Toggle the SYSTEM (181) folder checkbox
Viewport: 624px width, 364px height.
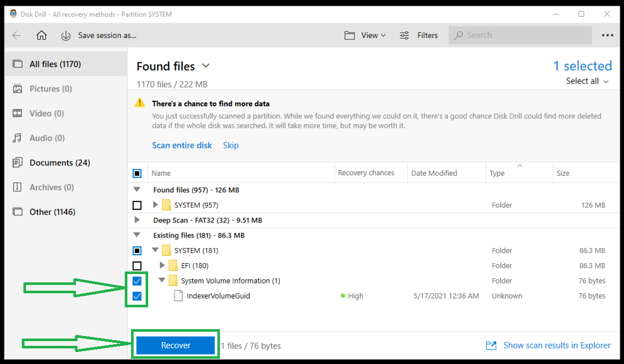[x=137, y=251]
